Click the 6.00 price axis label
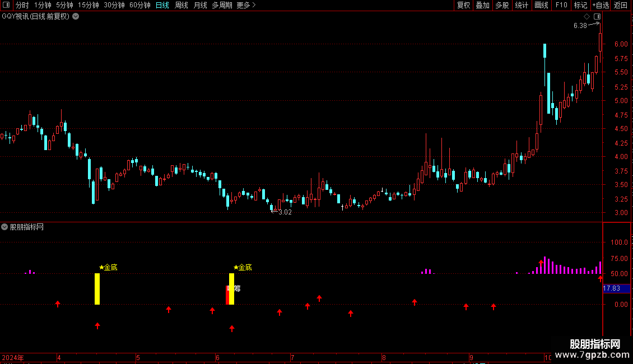 [621, 44]
